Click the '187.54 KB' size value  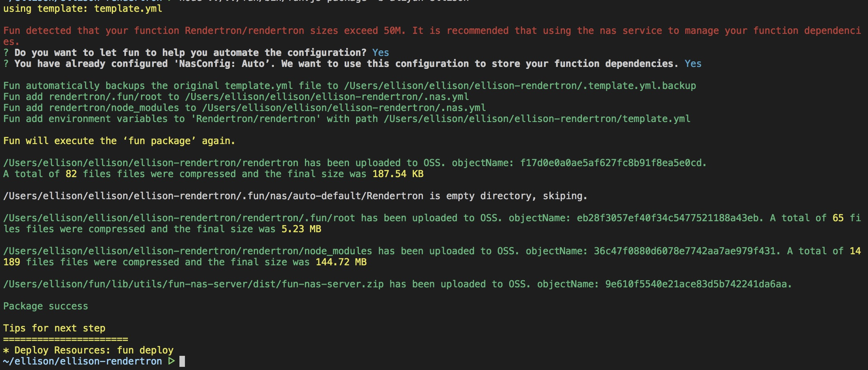point(398,174)
